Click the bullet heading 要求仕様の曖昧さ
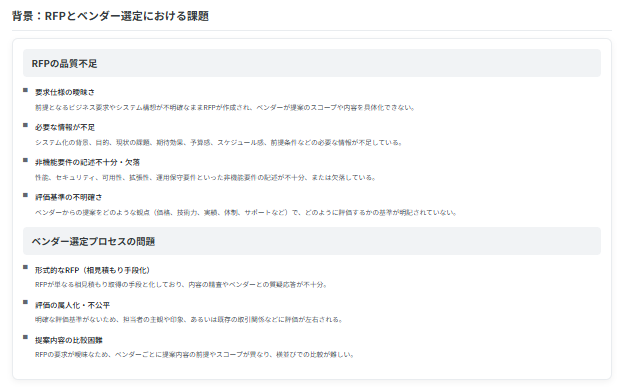619x390 pixels. [x=65, y=92]
